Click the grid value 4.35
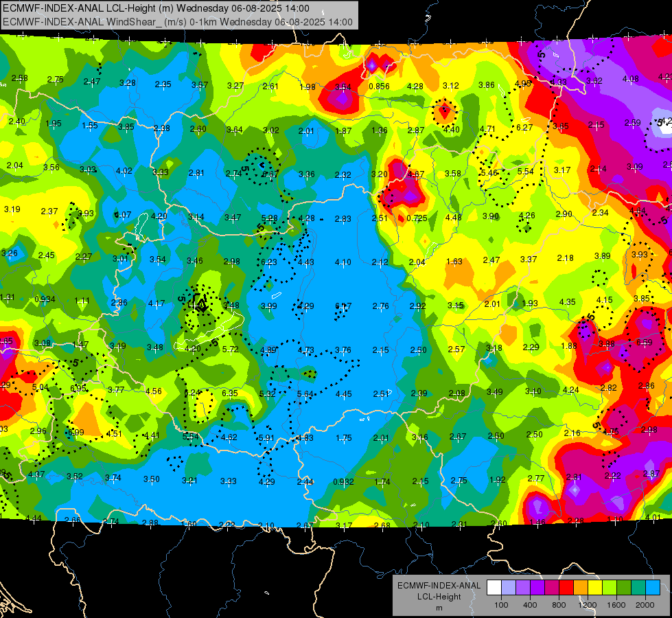 click(567, 301)
